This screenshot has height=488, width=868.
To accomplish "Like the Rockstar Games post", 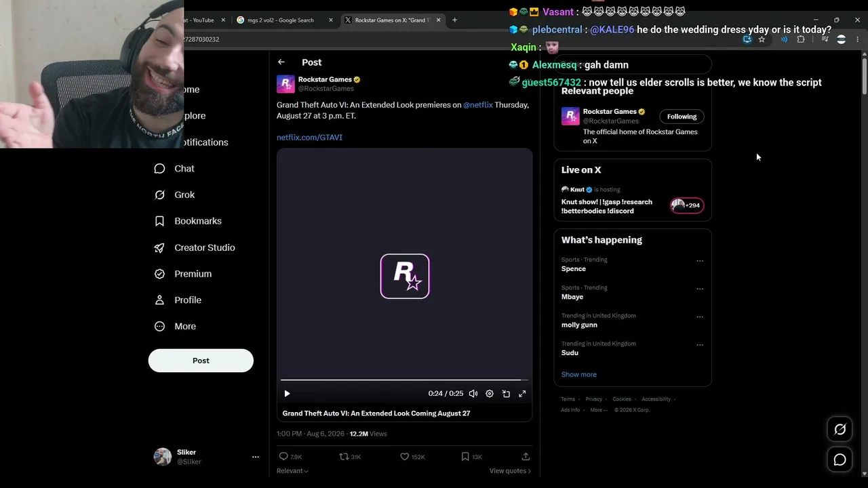I will (412, 457).
